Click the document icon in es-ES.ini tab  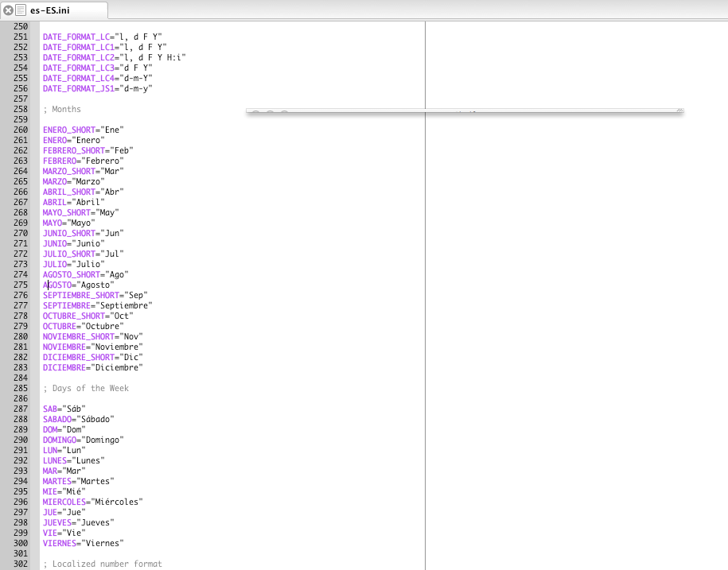click(x=21, y=10)
